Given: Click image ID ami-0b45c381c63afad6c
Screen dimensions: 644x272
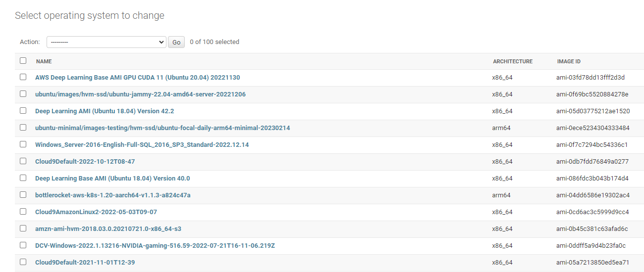Looking at the screenshot, I should tap(592, 229).
